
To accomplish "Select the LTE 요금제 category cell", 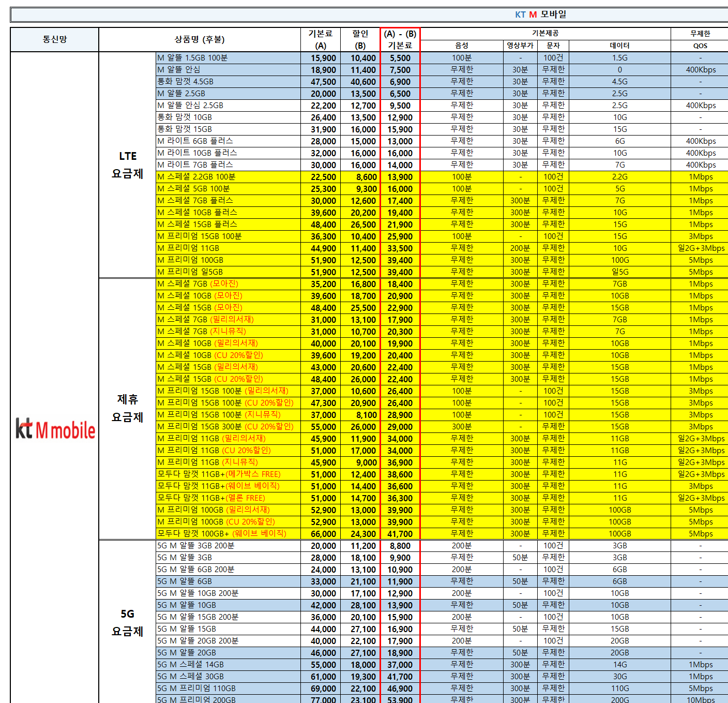I will click(128, 165).
